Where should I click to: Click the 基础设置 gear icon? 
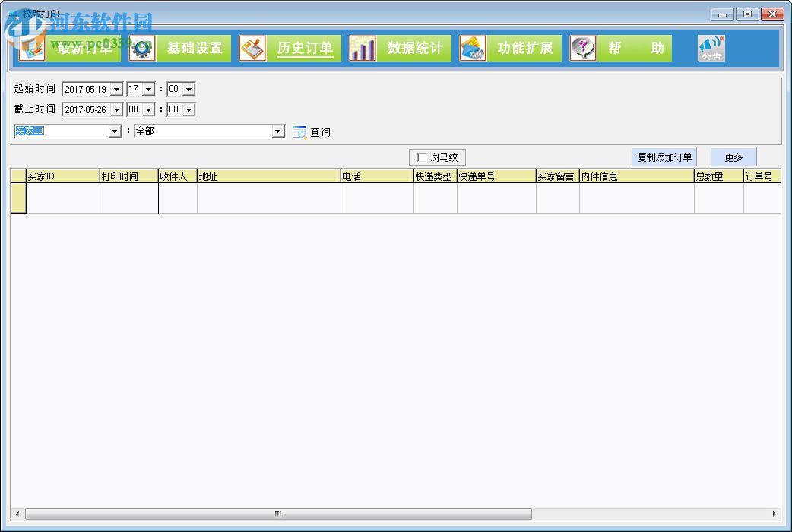pyautogui.click(x=142, y=49)
